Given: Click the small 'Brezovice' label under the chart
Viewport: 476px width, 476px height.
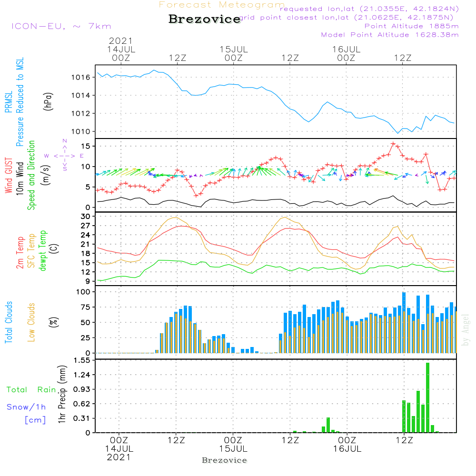Looking at the screenshot, I should pyautogui.click(x=224, y=460).
